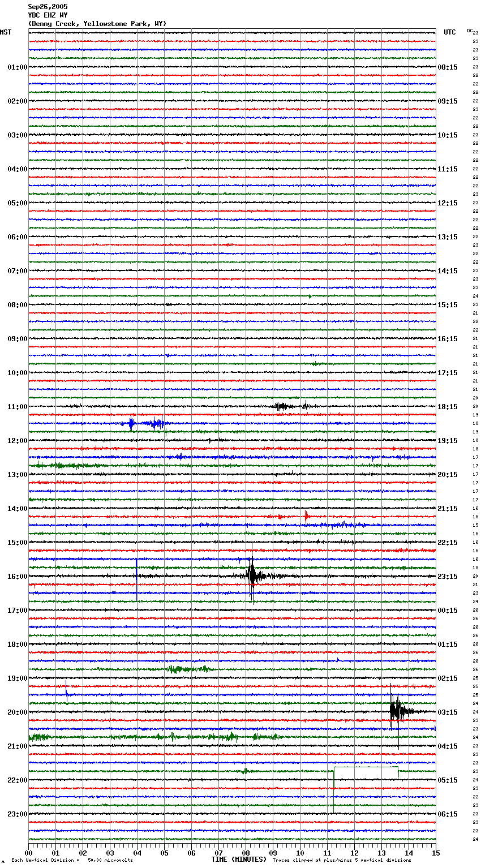This screenshot has width=481, height=868.
Task: Select the 08:00 MST time label
Action: [17, 305]
